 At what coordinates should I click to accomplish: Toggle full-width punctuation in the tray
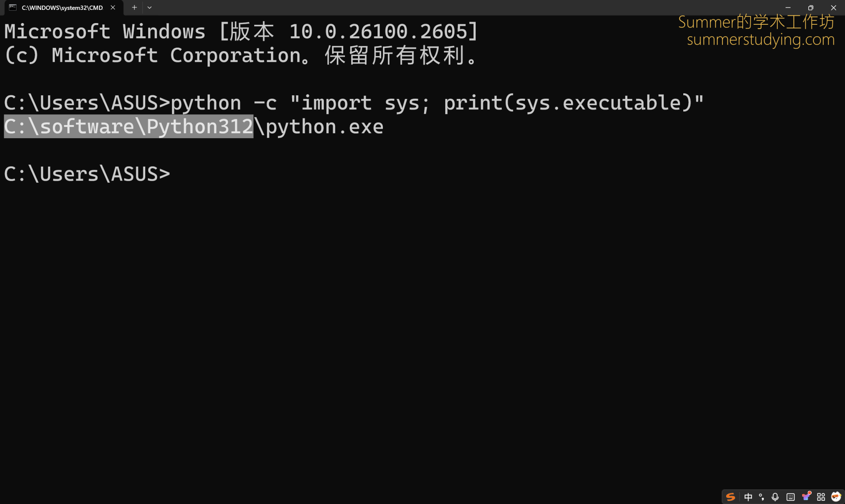coord(761,497)
